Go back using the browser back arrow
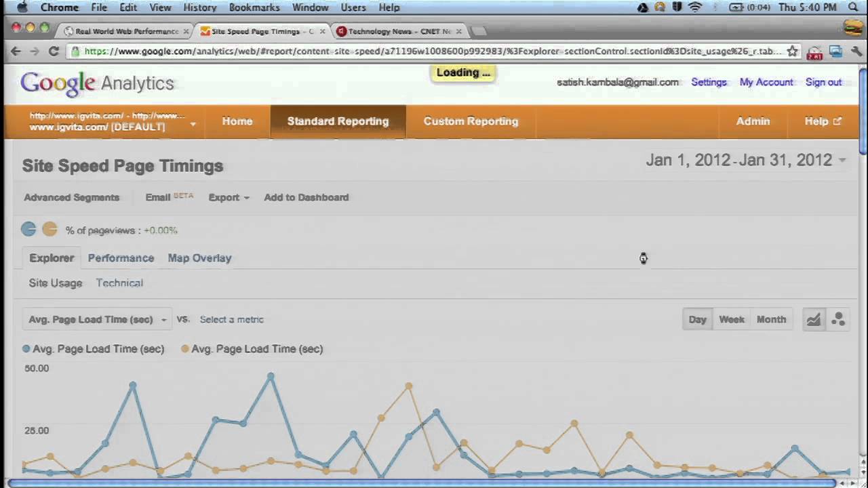Viewport: 868px width, 488px height. 15,52
